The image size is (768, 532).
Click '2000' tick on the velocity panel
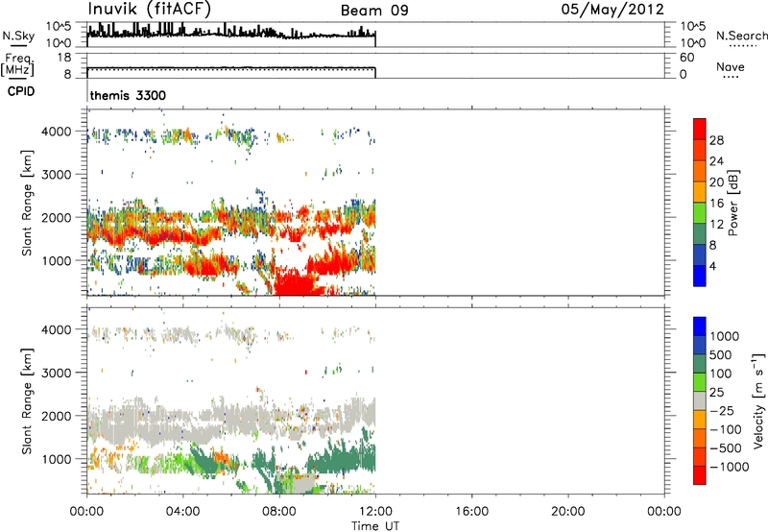click(x=57, y=416)
